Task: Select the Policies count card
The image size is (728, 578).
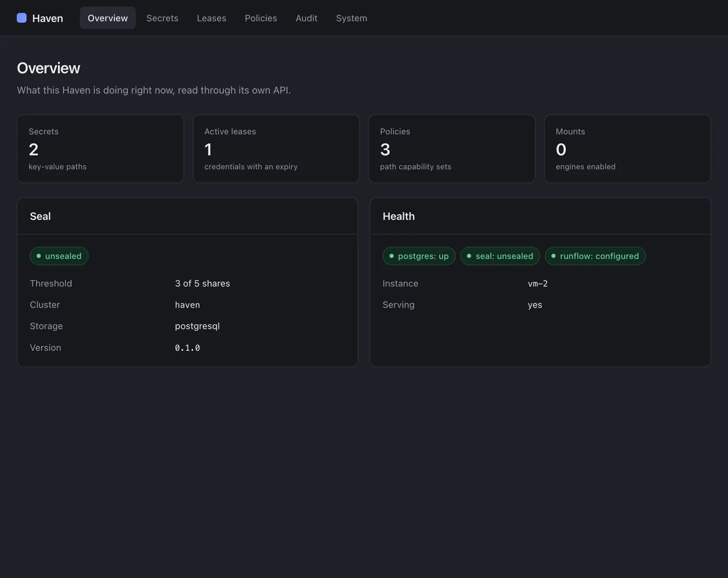Action: [452, 148]
